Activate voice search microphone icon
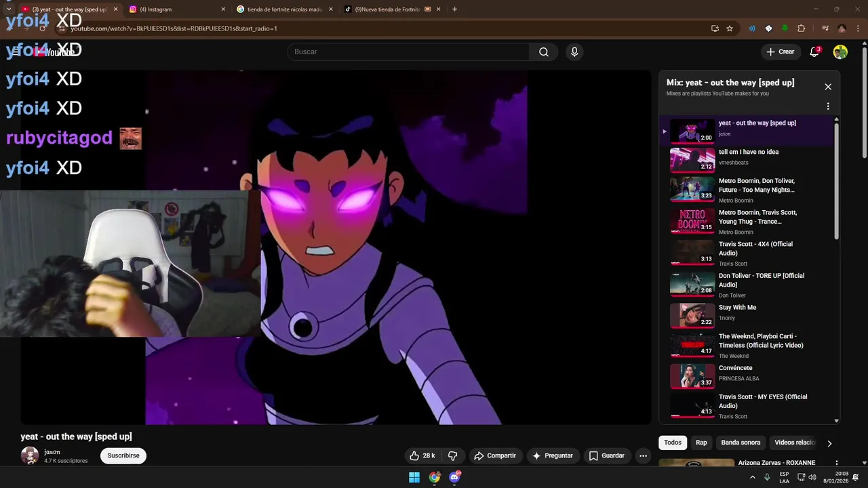This screenshot has width=868, height=488. pos(574,52)
